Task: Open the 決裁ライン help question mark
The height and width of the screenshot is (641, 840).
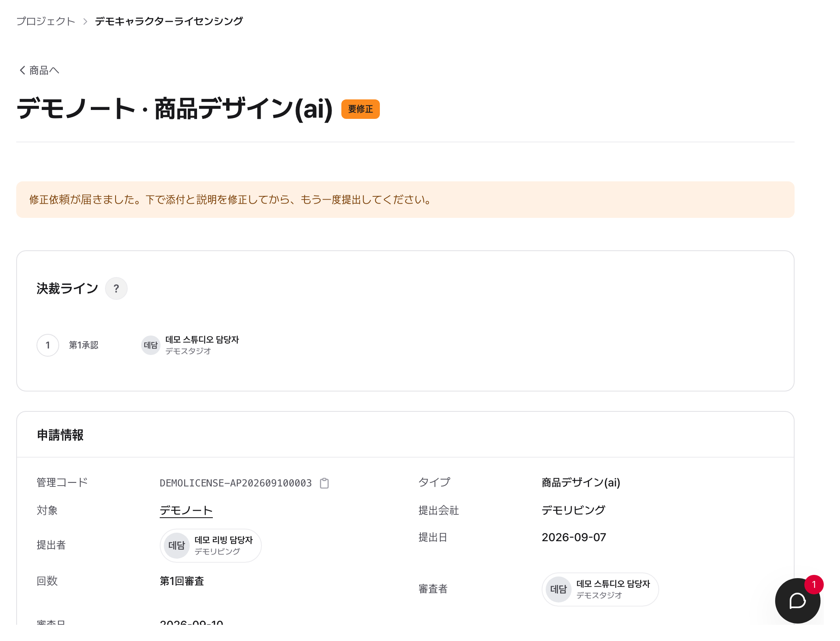Action: 116,288
